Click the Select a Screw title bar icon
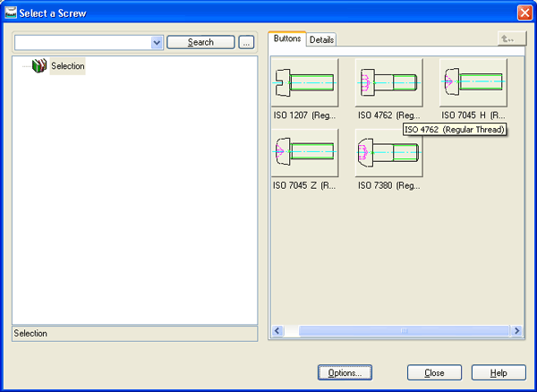This screenshot has height=392, width=537. [10, 13]
